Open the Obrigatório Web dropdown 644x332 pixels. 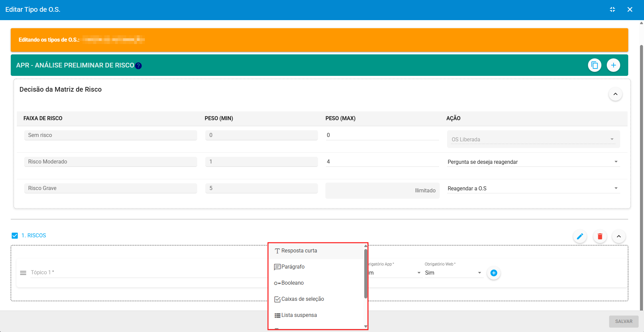coord(453,273)
